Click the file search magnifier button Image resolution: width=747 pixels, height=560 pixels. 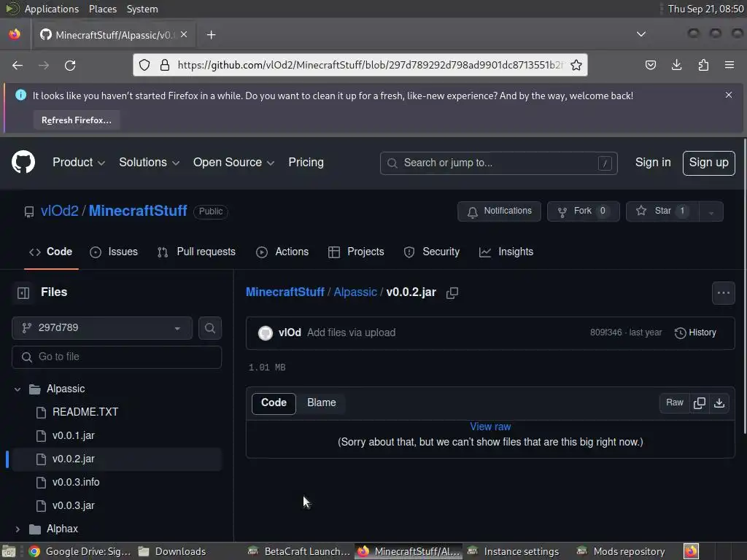point(210,328)
